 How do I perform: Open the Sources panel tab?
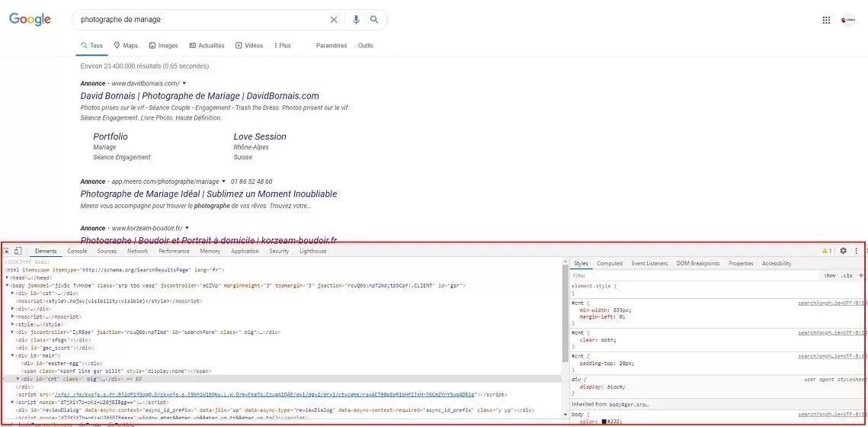click(107, 251)
